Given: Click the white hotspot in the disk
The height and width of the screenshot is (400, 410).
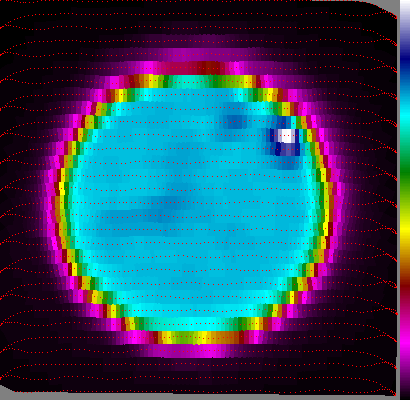Looking at the screenshot, I should [286, 136].
